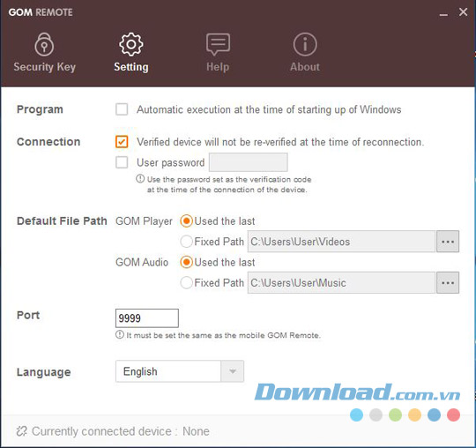Expand the Language dropdown arrow

[x=233, y=371]
